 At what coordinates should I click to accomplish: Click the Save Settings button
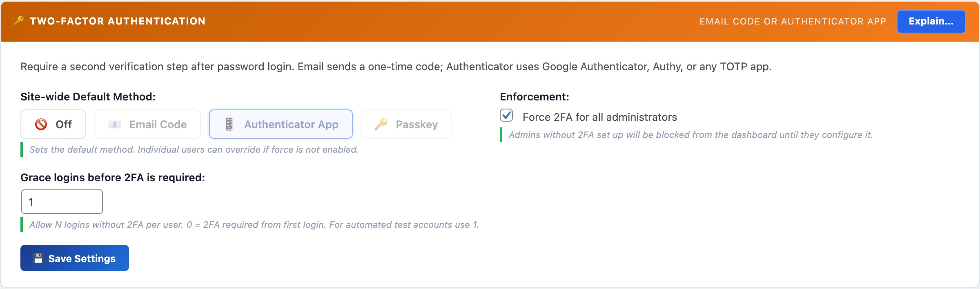click(74, 258)
